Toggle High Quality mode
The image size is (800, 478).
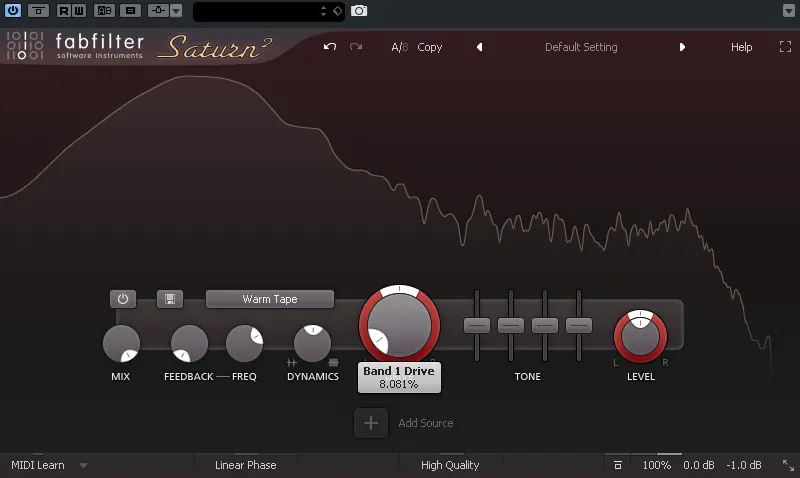[450, 465]
